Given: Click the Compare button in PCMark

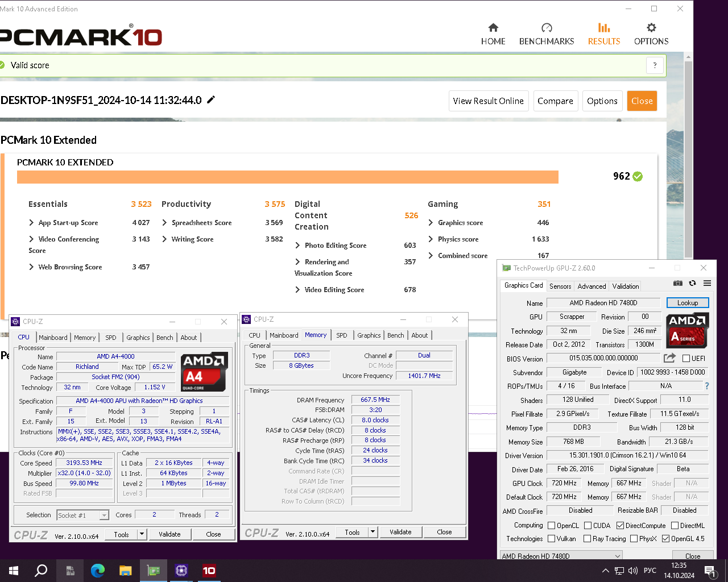Looking at the screenshot, I should click(x=555, y=101).
